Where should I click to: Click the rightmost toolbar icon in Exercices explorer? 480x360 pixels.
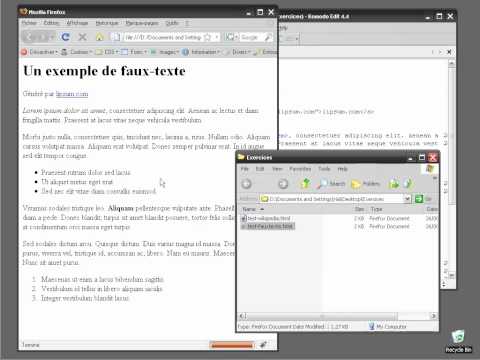pyautogui.click(x=407, y=183)
